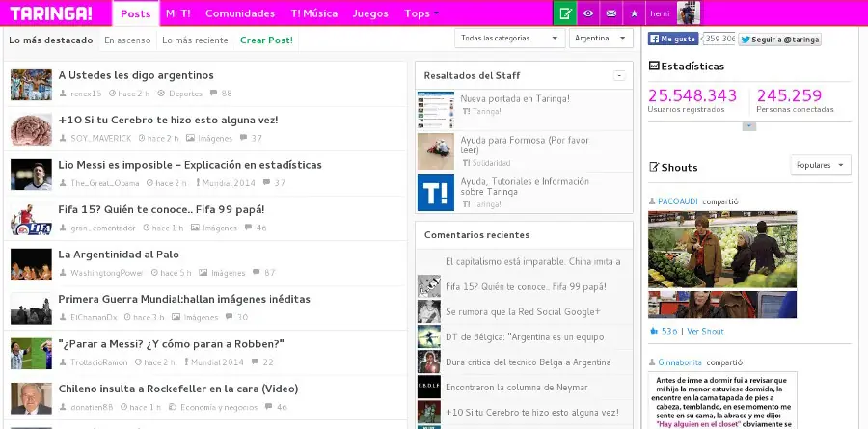Open Ginnabonita user profile link
Viewport: 868px width, 429px height.
tap(680, 362)
